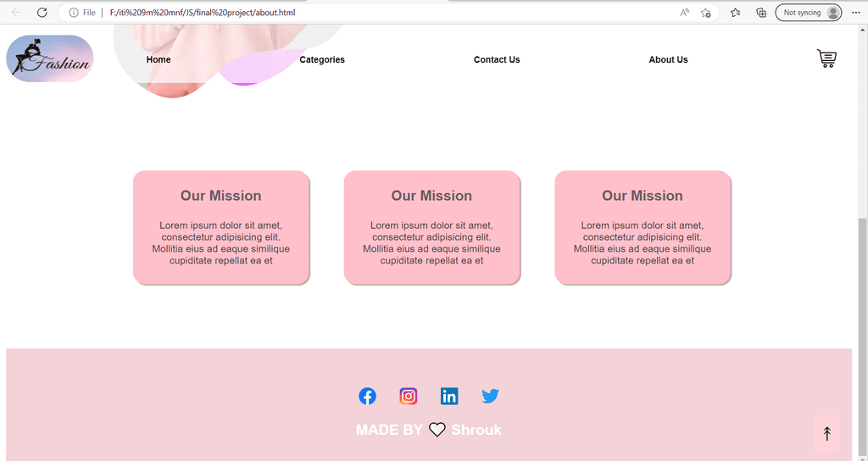Open the Collections icon
This screenshot has height=461, width=868.
[x=761, y=12]
